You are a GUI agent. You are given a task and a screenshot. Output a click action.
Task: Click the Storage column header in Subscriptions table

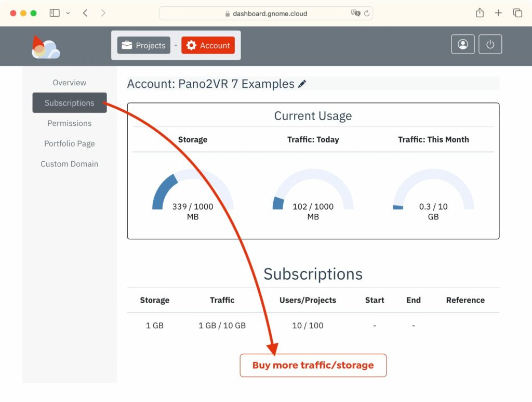tap(155, 300)
